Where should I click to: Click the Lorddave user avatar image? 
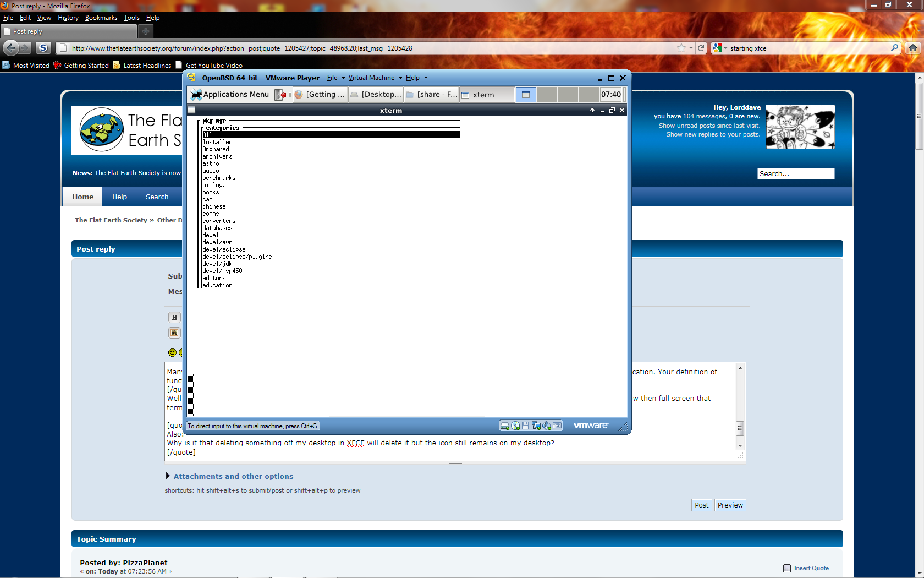pos(800,127)
